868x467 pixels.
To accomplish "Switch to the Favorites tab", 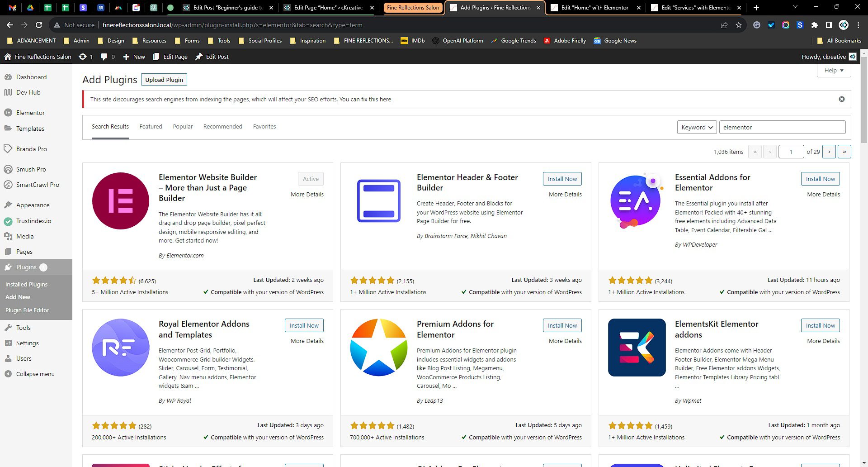I will (x=264, y=127).
